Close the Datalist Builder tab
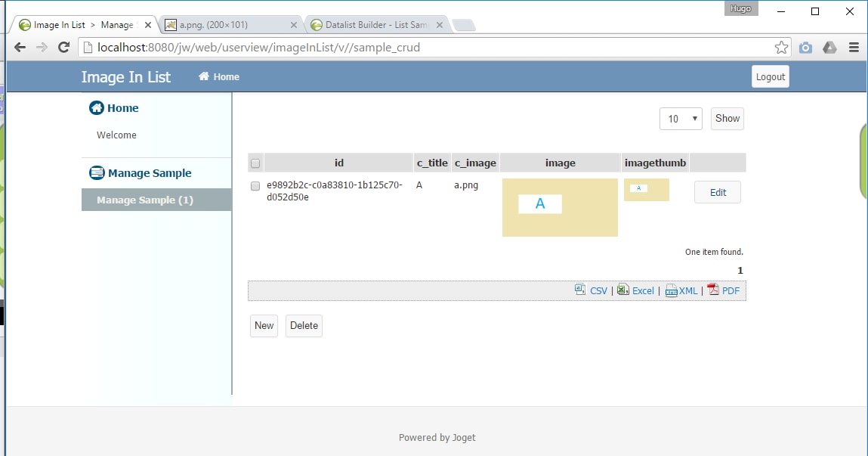 [439, 25]
